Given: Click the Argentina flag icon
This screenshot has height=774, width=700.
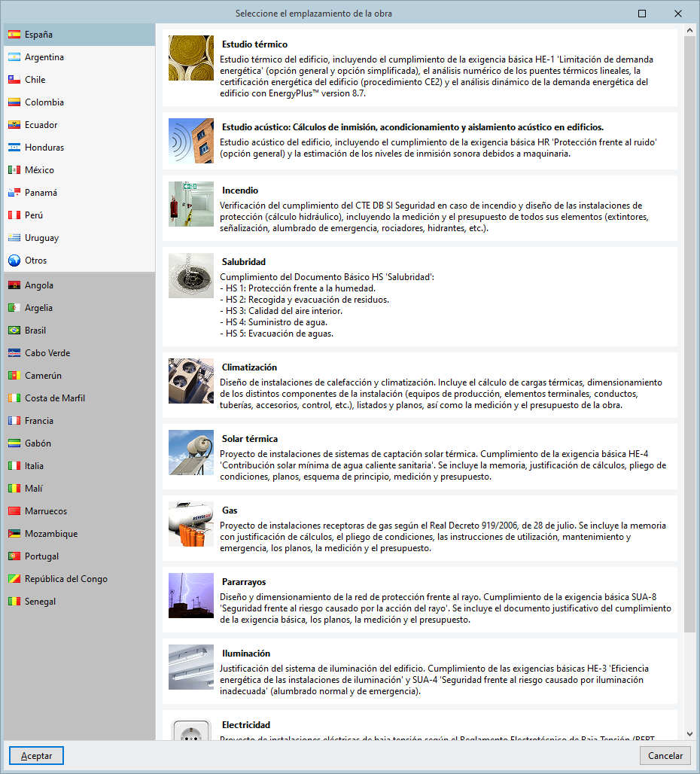Looking at the screenshot, I should tap(14, 57).
